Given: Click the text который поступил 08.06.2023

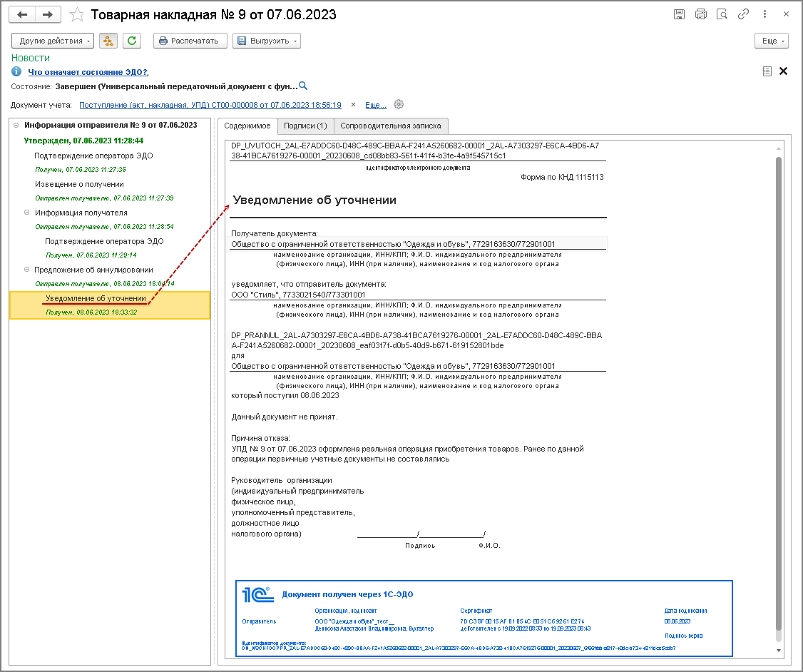Looking at the screenshot, I should tap(285, 395).
